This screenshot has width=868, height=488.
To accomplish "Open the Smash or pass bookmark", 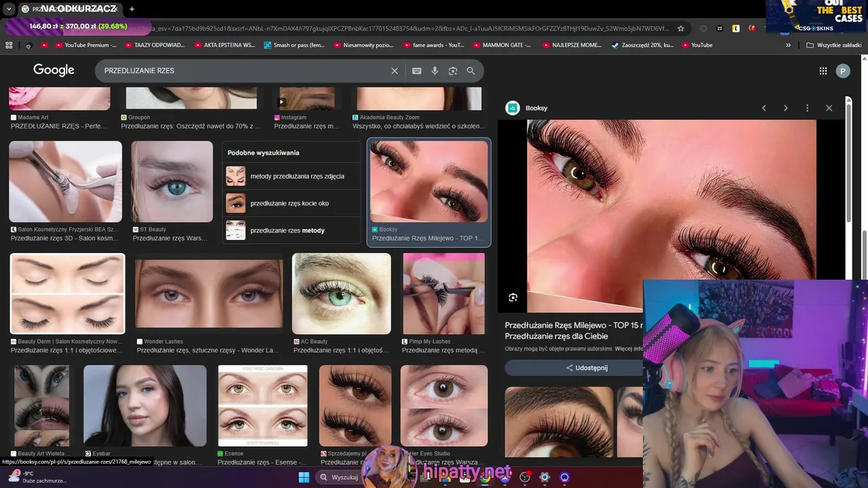I will tap(294, 45).
